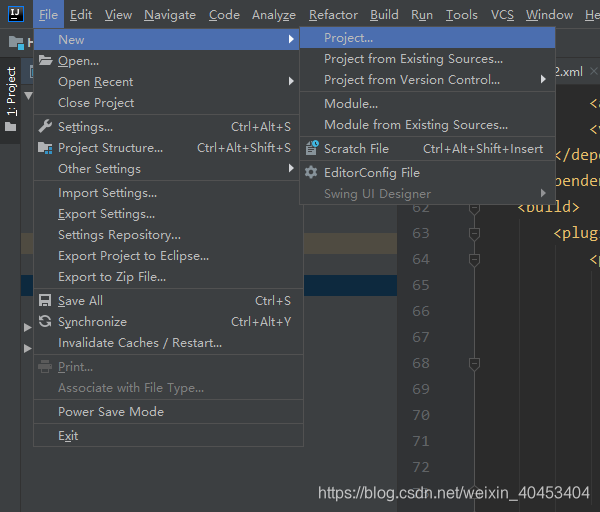Open Settings... from File menu
The image size is (600, 512).
[x=166, y=127]
